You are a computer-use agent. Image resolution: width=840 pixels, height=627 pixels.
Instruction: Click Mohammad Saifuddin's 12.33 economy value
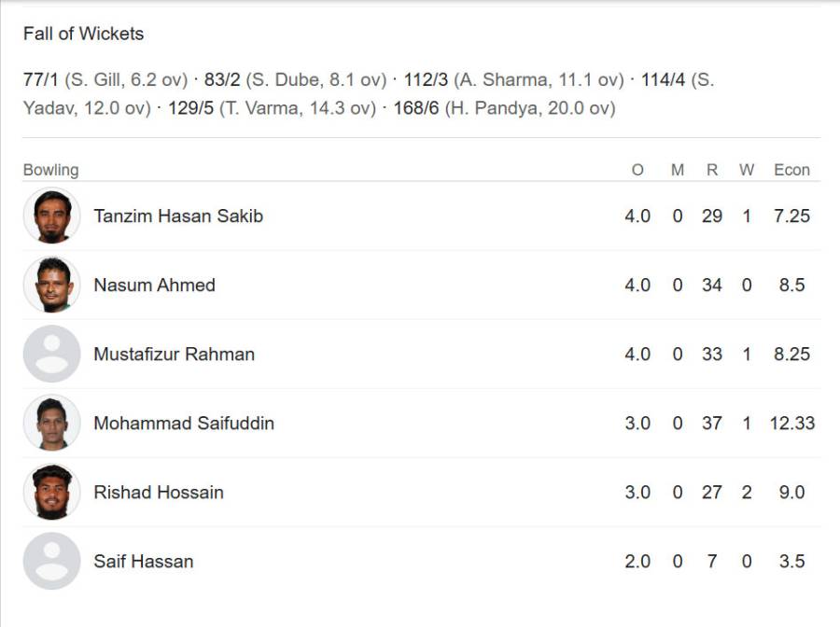791,423
